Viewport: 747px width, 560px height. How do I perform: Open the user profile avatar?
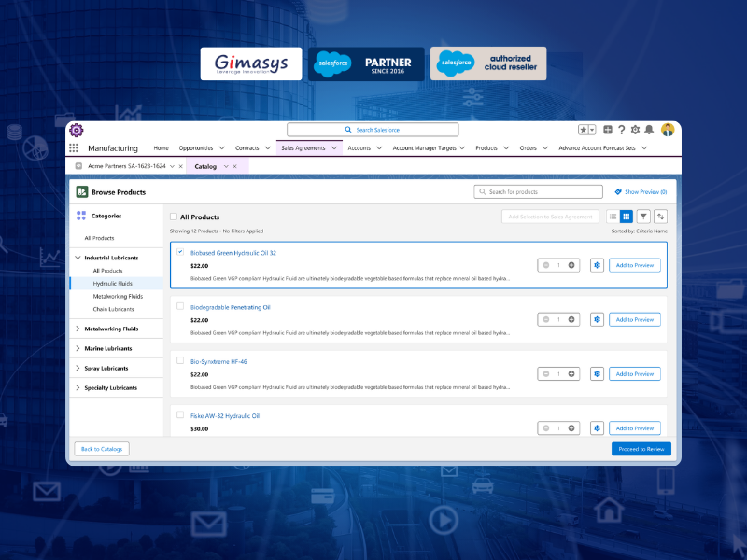pyautogui.click(x=668, y=130)
